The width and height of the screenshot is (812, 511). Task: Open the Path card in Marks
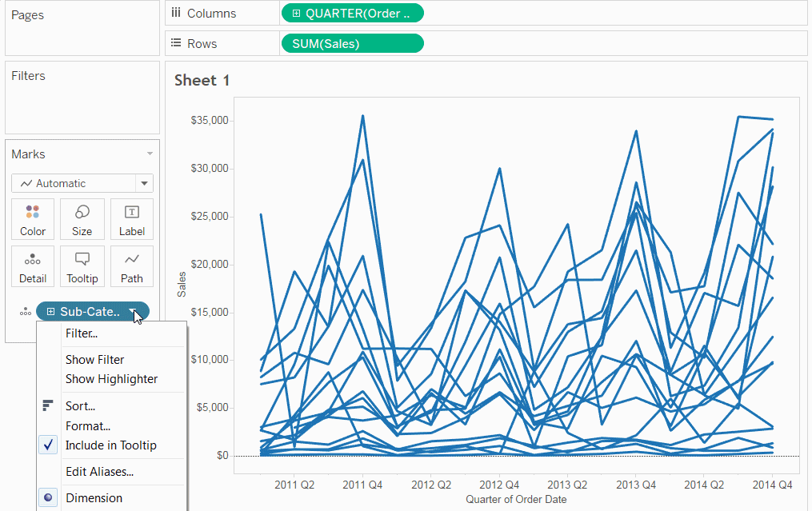pos(131,266)
